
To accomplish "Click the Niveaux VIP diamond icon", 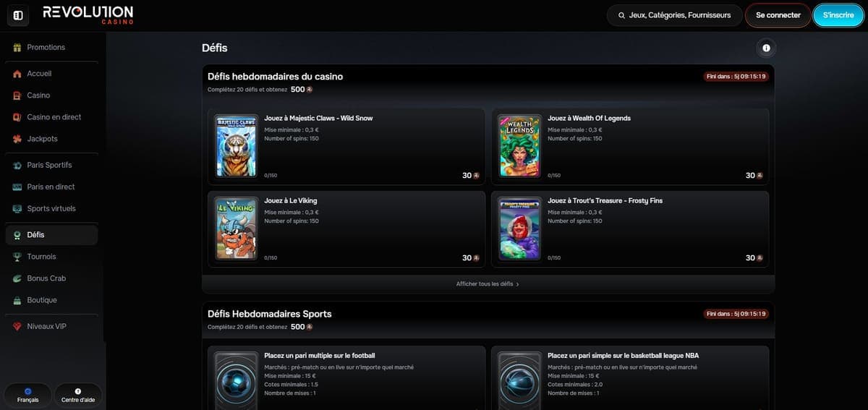I will 17,326.
